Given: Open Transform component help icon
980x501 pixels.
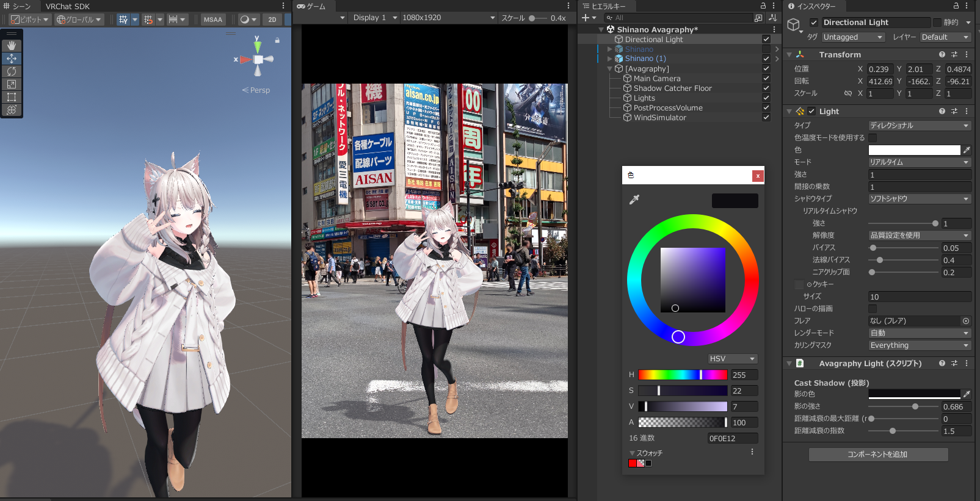Looking at the screenshot, I should [x=942, y=54].
